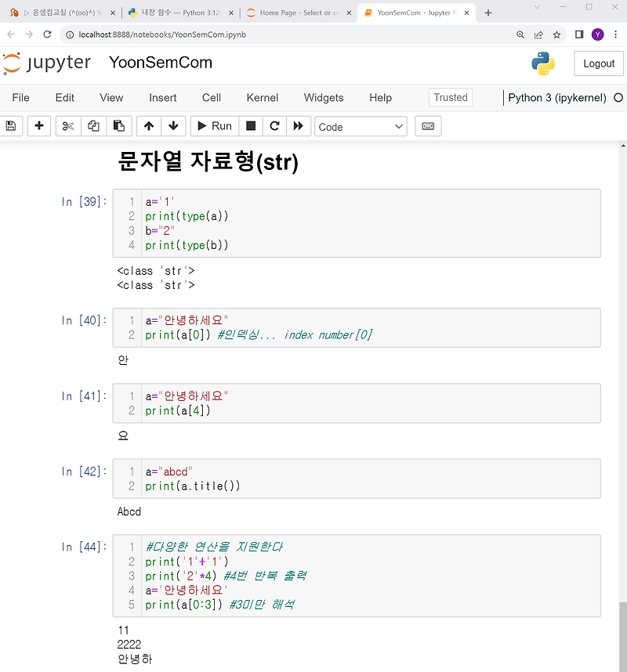627x672 pixels.
Task: Click the browser bookmark star icon
Action: coord(556,34)
